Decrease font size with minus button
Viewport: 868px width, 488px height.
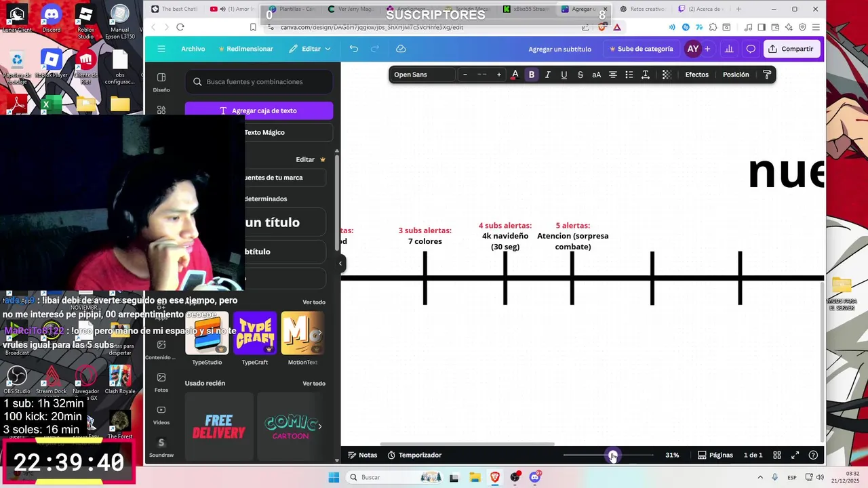pos(465,75)
